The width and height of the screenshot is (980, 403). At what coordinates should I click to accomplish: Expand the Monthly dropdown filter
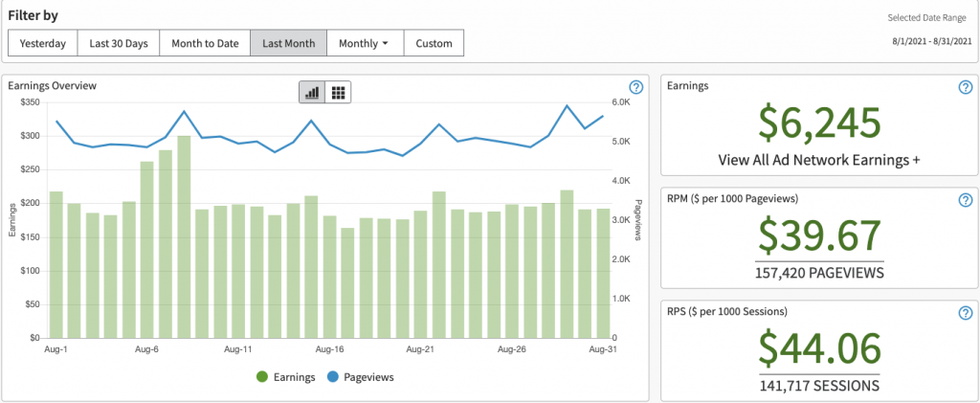[x=365, y=43]
